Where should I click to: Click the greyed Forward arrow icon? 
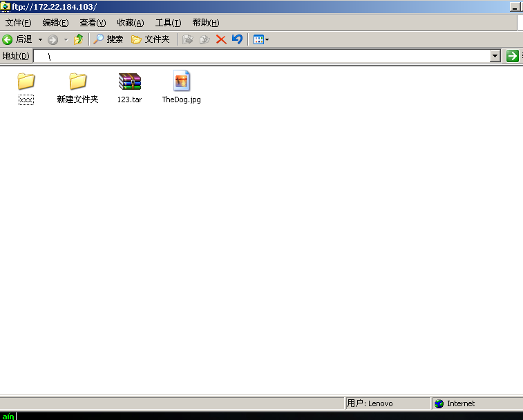(53, 40)
